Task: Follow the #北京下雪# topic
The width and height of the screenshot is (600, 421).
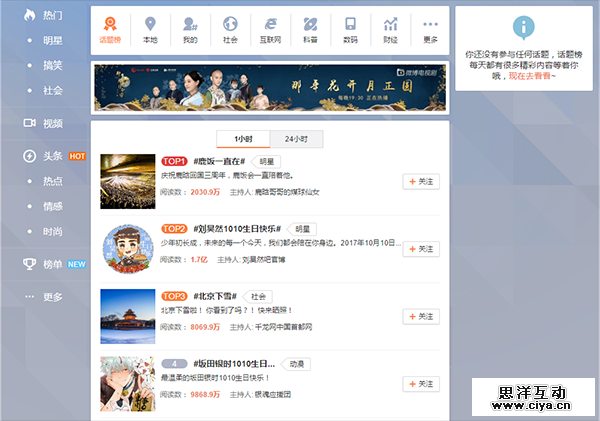Action: tap(421, 316)
